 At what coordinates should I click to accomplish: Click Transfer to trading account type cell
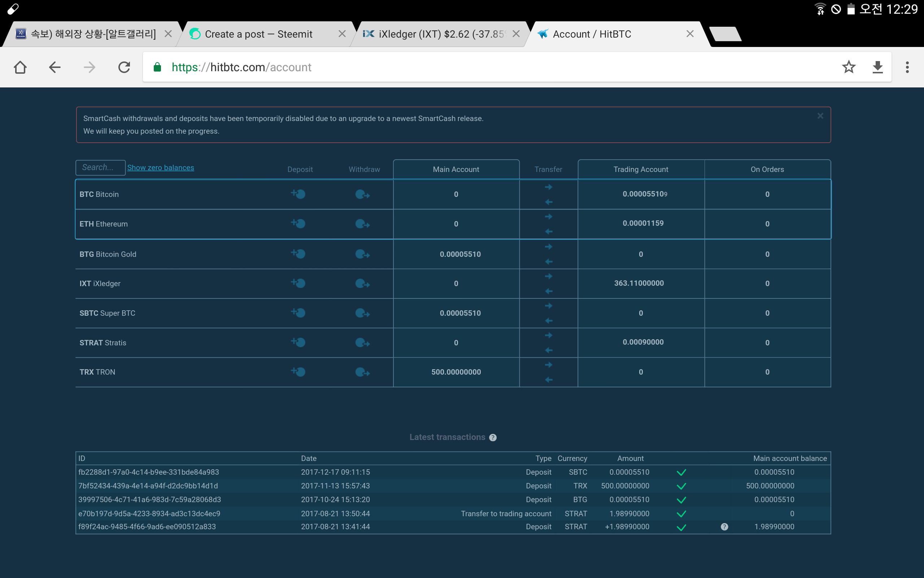pos(506,513)
